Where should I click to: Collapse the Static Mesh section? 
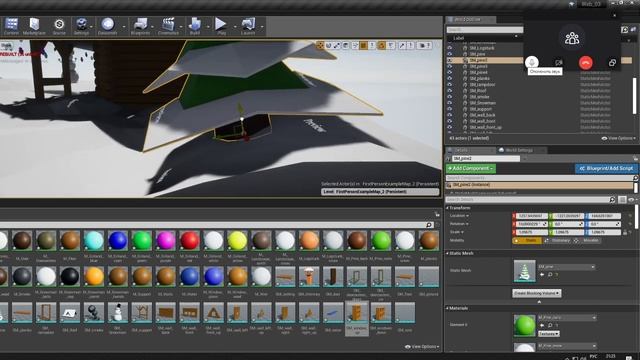tap(447, 253)
